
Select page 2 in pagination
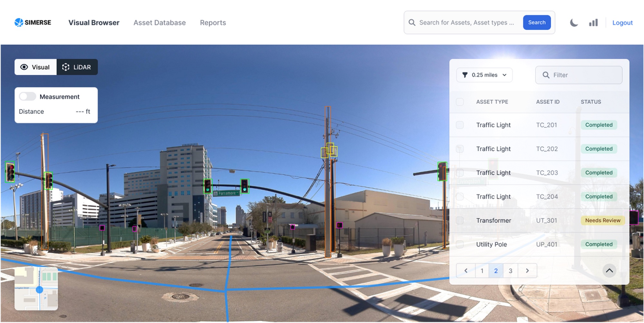click(x=496, y=271)
